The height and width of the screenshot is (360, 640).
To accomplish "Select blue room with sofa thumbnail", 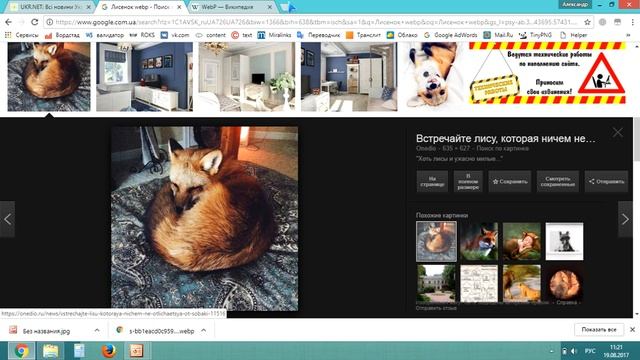I will pos(144,76).
